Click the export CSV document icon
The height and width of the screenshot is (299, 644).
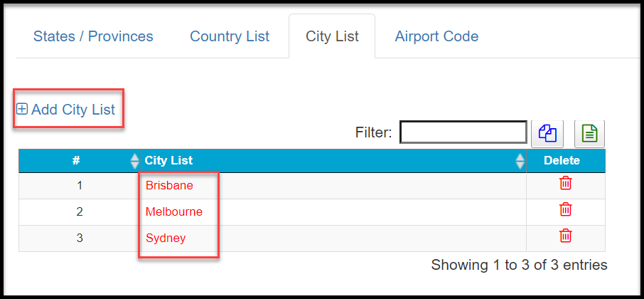tap(589, 132)
